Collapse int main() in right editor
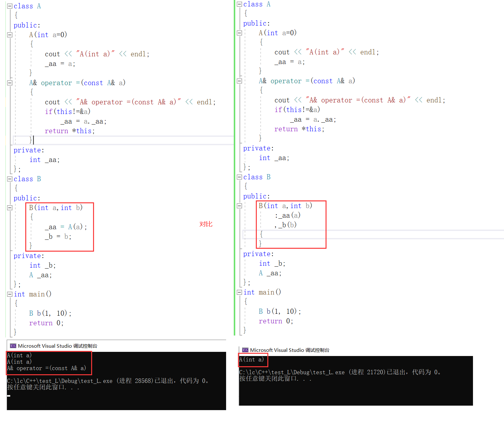 (x=239, y=292)
